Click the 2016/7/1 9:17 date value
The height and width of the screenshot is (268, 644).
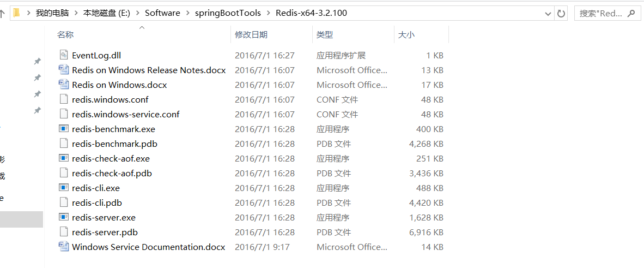262,247
